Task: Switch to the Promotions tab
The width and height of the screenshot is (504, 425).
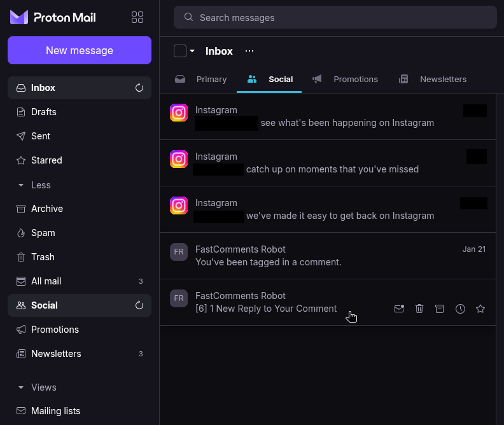Action: point(345,80)
